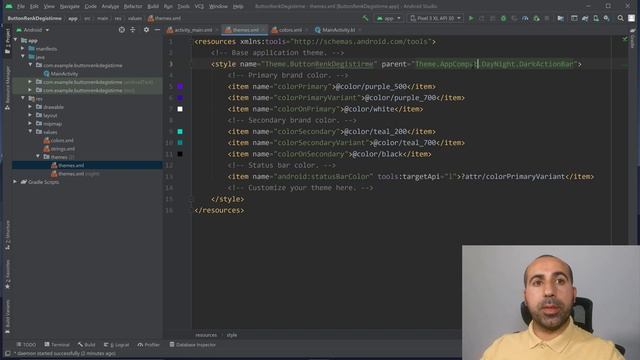The image size is (640, 360).
Task: Open the Gradle side panel on the right
Action: pos(633,39)
